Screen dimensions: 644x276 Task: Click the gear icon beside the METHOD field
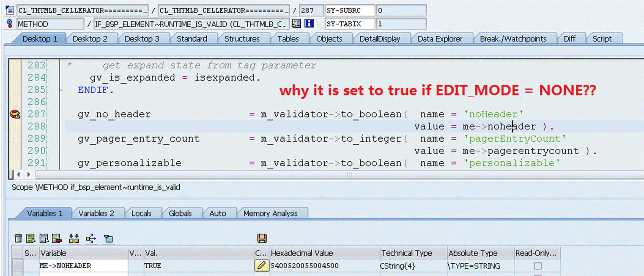point(9,24)
